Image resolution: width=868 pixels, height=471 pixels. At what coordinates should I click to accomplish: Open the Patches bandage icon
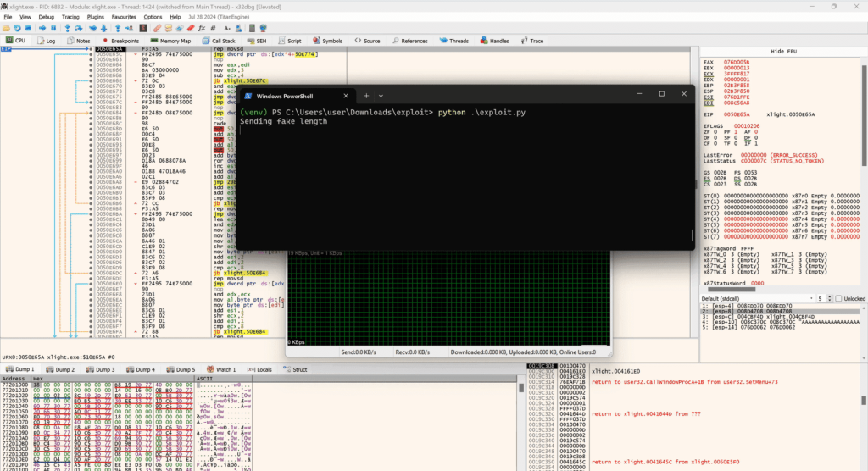coord(157,28)
